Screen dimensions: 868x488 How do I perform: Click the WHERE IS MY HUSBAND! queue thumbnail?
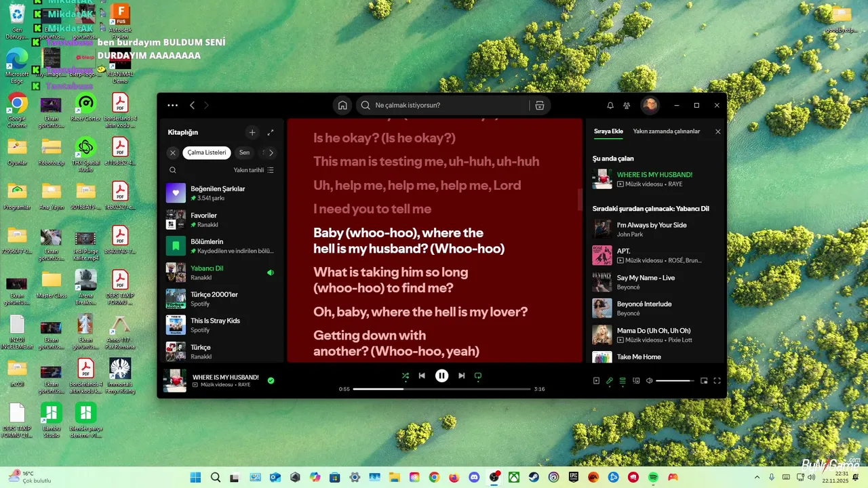click(x=602, y=179)
